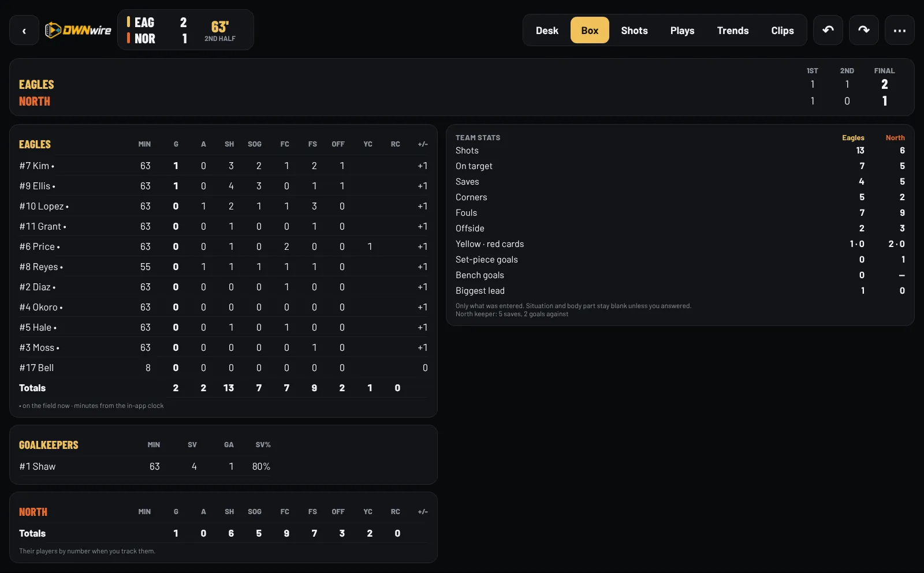Click the Eagles table Totals label

click(x=32, y=388)
